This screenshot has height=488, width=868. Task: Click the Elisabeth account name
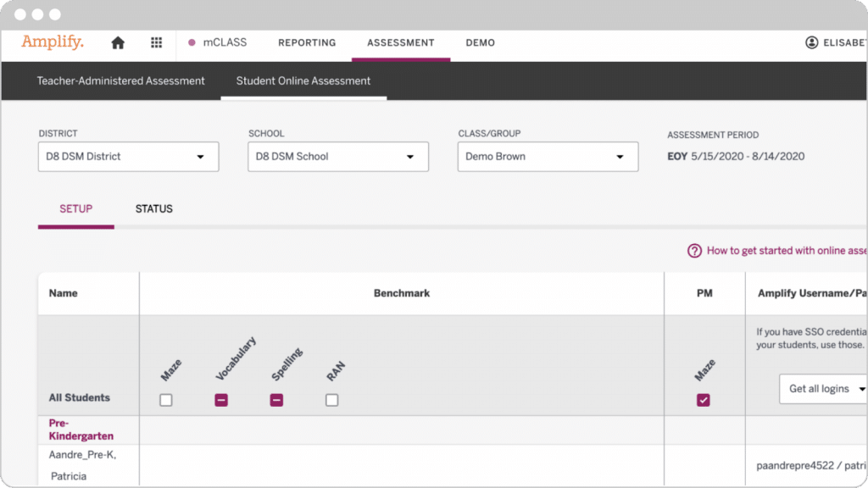845,42
